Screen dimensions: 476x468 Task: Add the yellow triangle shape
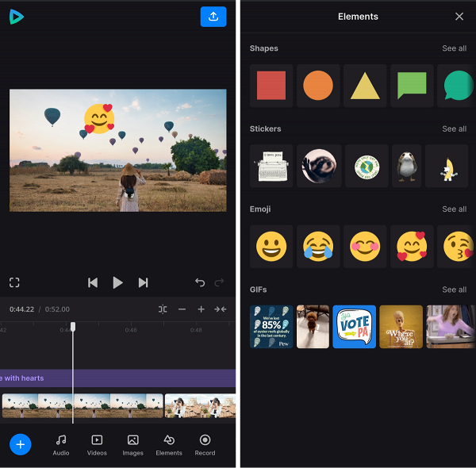point(365,86)
